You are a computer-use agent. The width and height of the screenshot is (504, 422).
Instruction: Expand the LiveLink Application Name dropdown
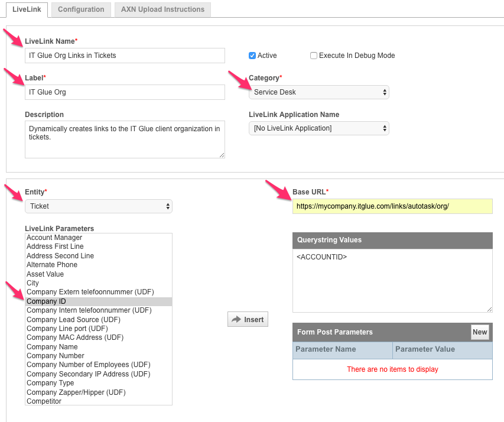tap(318, 128)
